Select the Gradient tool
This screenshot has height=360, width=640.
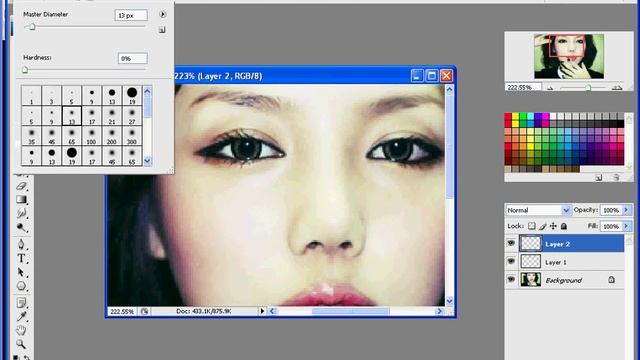pos(22,200)
